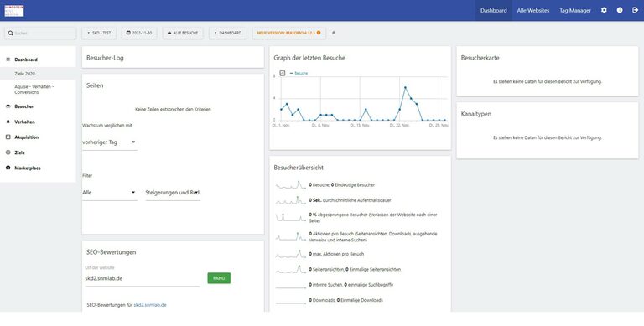Open the Seitenansichten sparkline
644x326 pixels.
[x=291, y=269]
